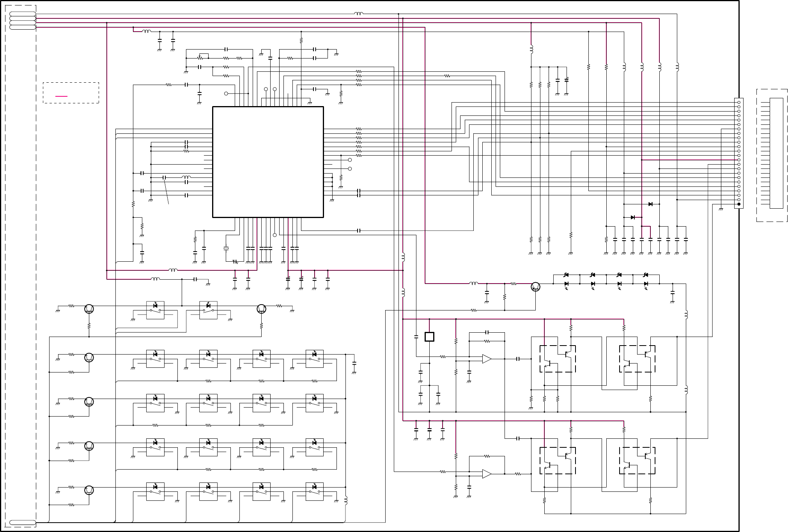Click the small bold square component near upper op-amp
This screenshot has width=788, height=532.
(429, 337)
